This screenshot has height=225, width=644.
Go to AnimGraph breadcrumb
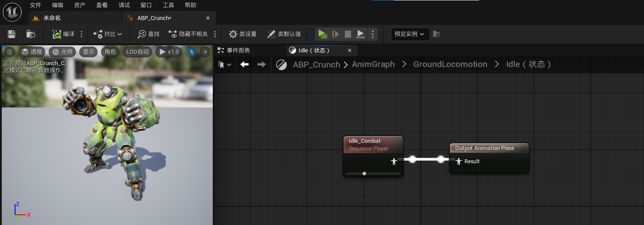tap(373, 64)
